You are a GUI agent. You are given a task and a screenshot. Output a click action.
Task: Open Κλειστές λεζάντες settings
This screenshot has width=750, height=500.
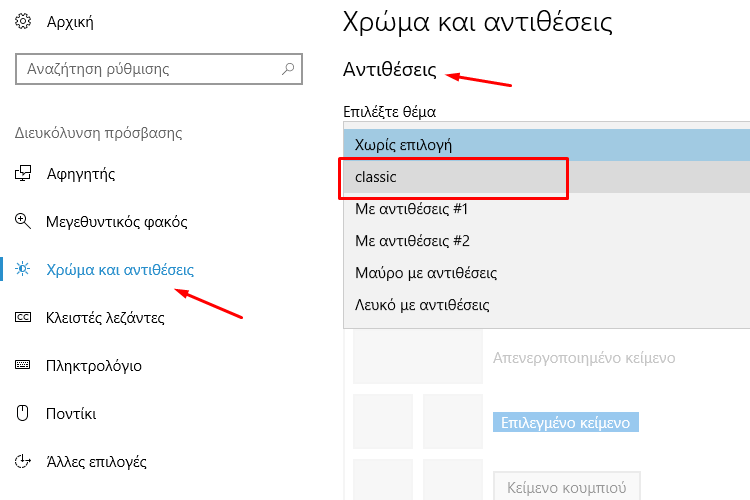(105, 318)
